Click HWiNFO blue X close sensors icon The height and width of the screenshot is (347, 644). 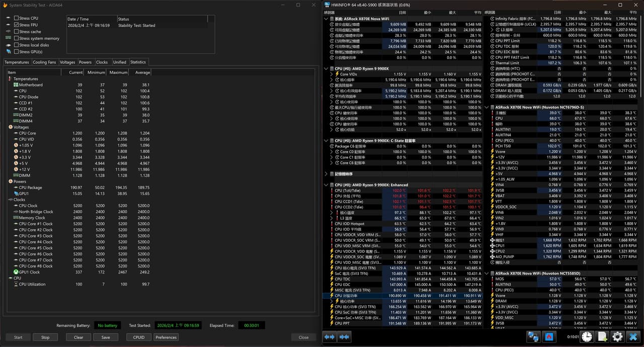[x=633, y=337]
